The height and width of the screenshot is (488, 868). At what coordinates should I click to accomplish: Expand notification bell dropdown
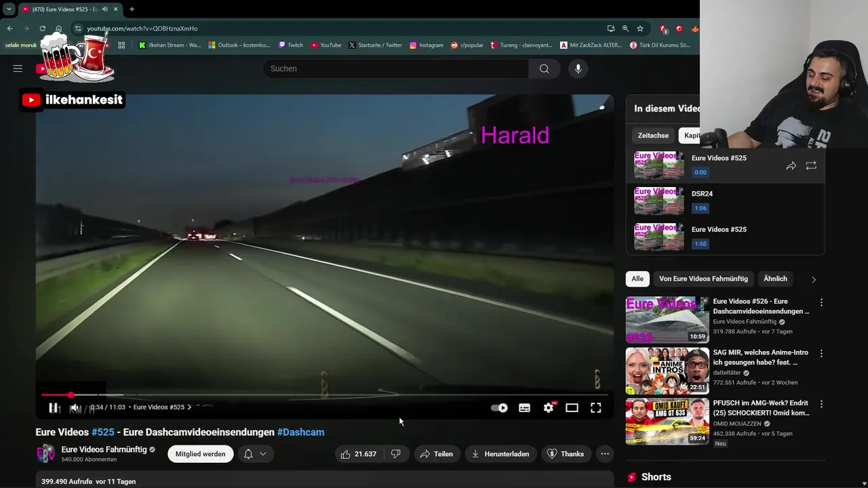click(255, 454)
